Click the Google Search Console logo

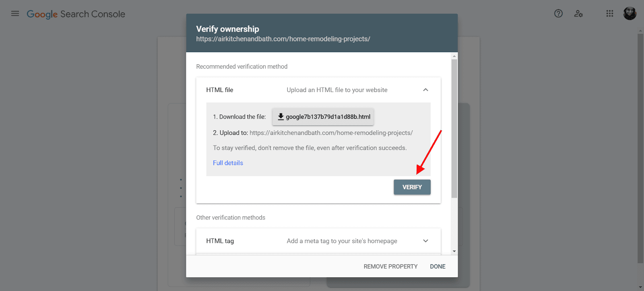tap(76, 14)
